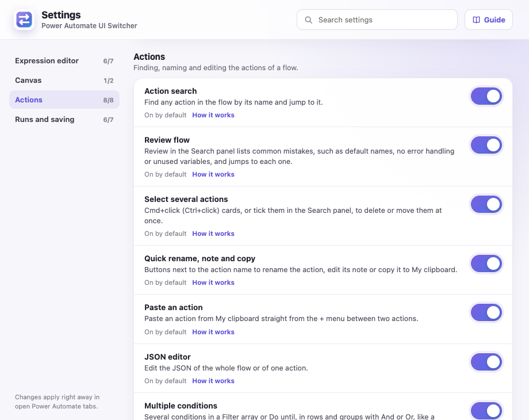Open the Expression editor section
Screen dimensions: 529x420
click(64, 61)
